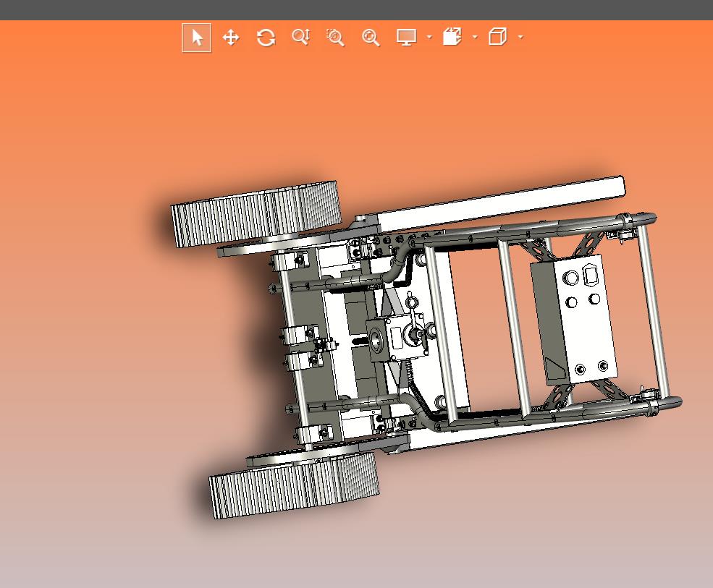Click the view orientation cube icon
The height and width of the screenshot is (588, 713).
pyautogui.click(x=497, y=37)
